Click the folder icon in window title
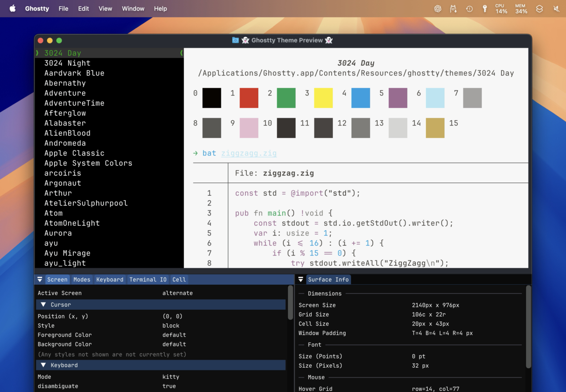Viewport: 566px width, 392px height. click(x=235, y=40)
